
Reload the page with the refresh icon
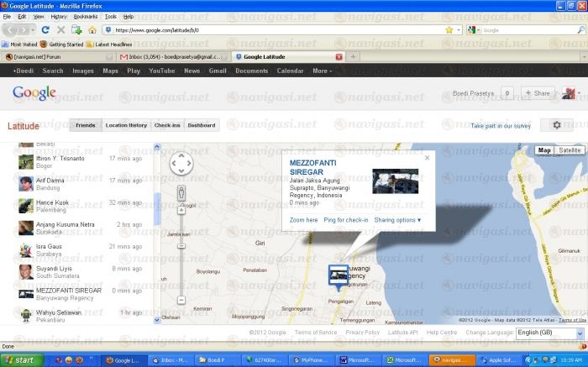(x=45, y=29)
